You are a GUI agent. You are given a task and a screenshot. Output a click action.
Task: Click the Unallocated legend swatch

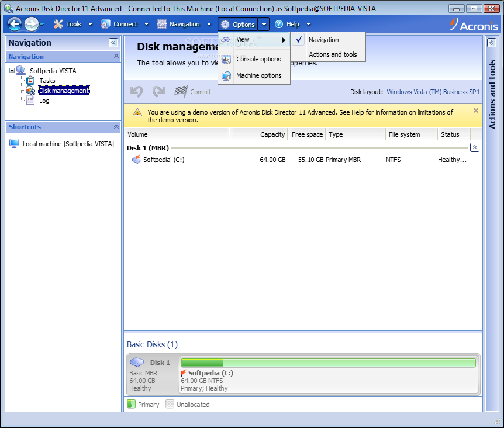coord(170,404)
